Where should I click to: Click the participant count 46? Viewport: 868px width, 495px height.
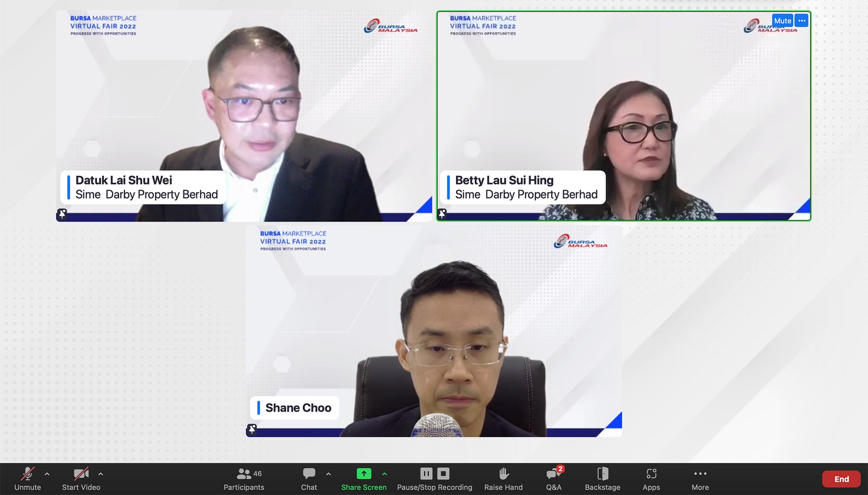click(x=258, y=474)
